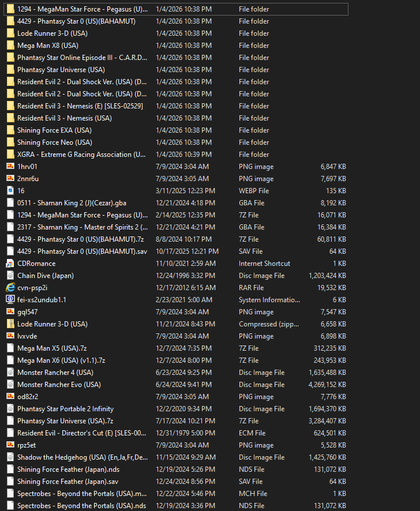Click the date 12/17/2012 6:15 AM
This screenshot has width=420, height=511.
pos(186,287)
